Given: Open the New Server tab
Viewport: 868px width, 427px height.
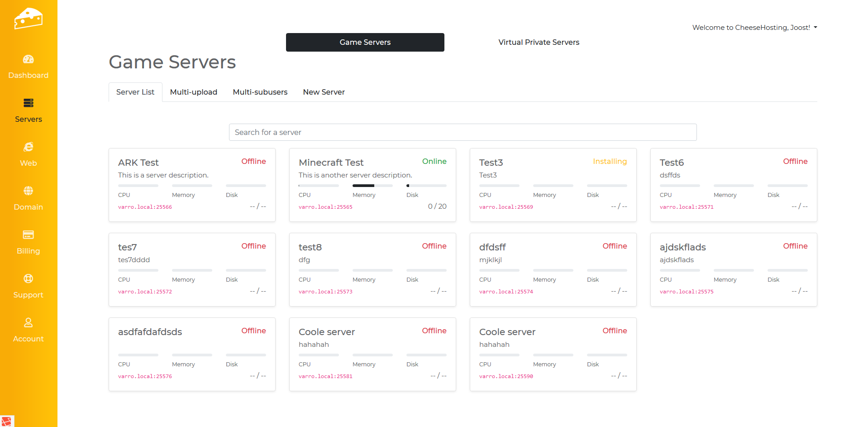Looking at the screenshot, I should click(324, 92).
